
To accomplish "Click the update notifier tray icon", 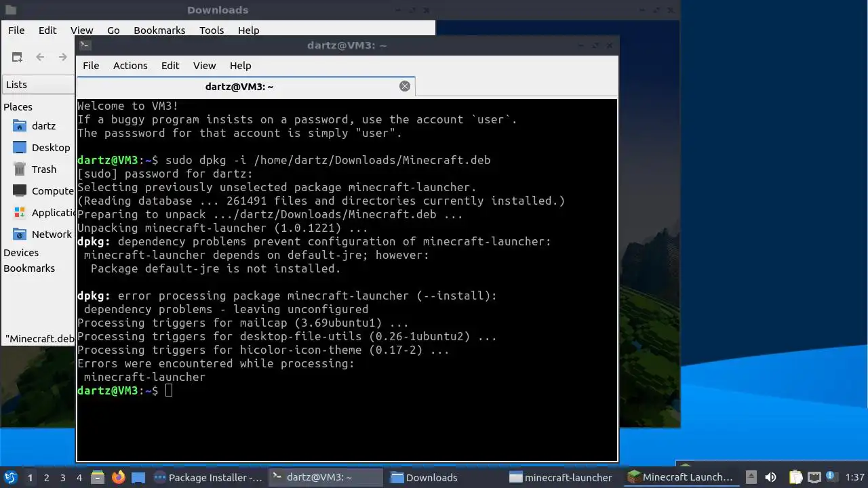I will point(831,477).
